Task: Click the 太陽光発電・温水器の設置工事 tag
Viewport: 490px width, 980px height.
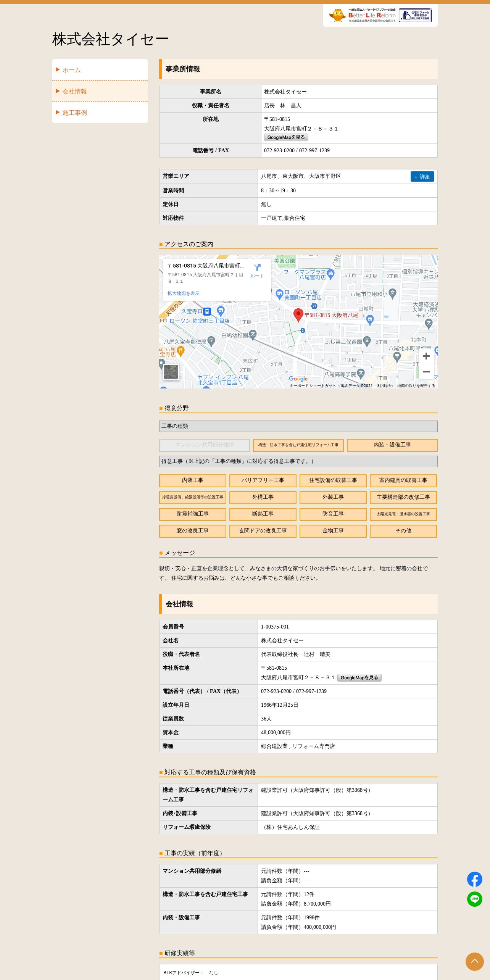Action: (x=403, y=514)
